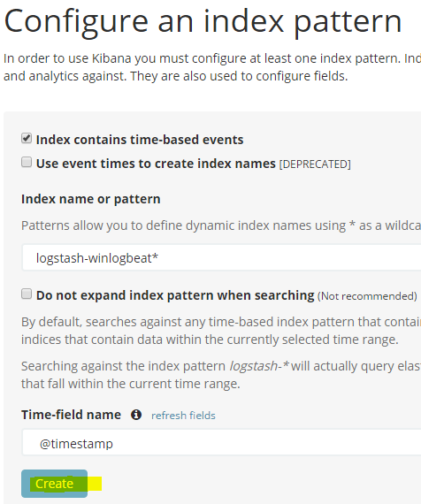This screenshot has width=421, height=504.
Task: Click the italic logstash-* example text
Action: 259,366
